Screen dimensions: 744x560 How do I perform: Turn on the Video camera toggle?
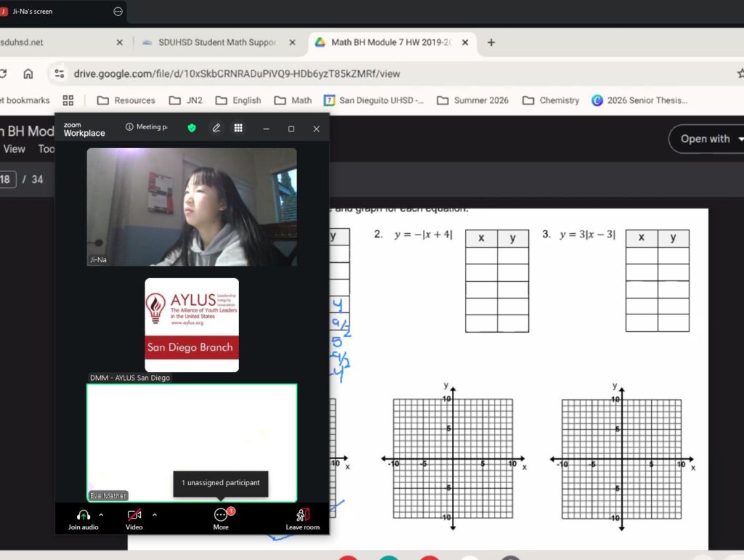(134, 514)
